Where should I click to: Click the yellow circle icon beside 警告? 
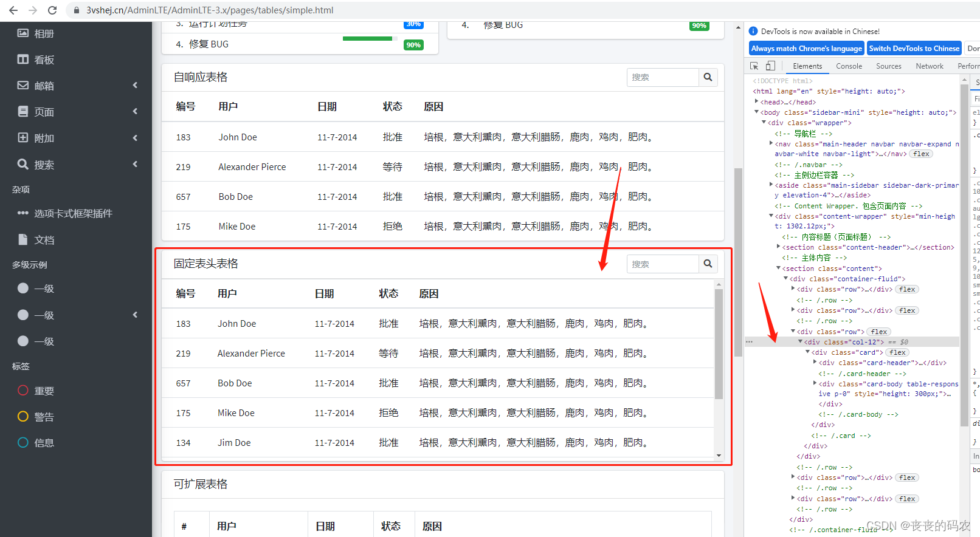(23, 417)
